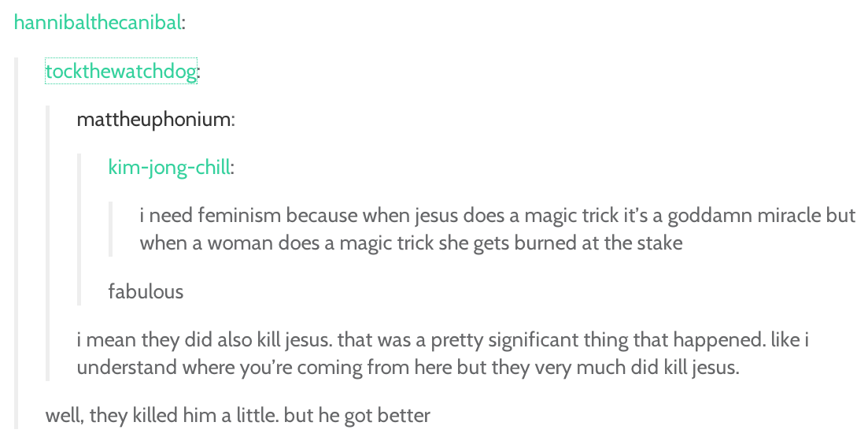Click the quote bar beside kim-jong-chill's post
868x437 pixels.
(79, 229)
